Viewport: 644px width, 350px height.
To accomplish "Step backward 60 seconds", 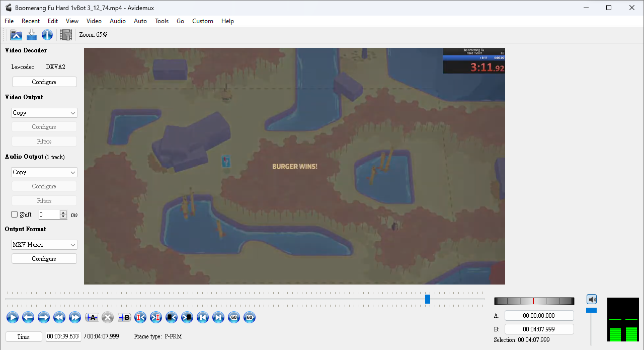I will click(x=234, y=317).
